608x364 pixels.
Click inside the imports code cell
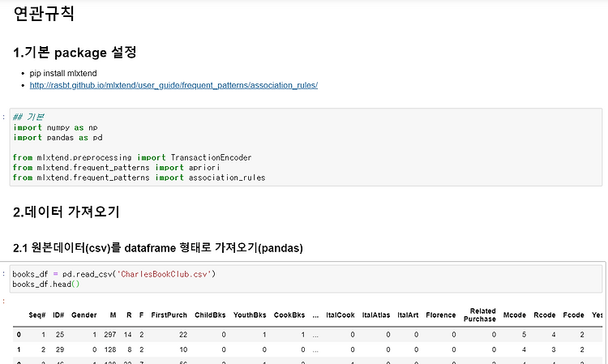306,148
